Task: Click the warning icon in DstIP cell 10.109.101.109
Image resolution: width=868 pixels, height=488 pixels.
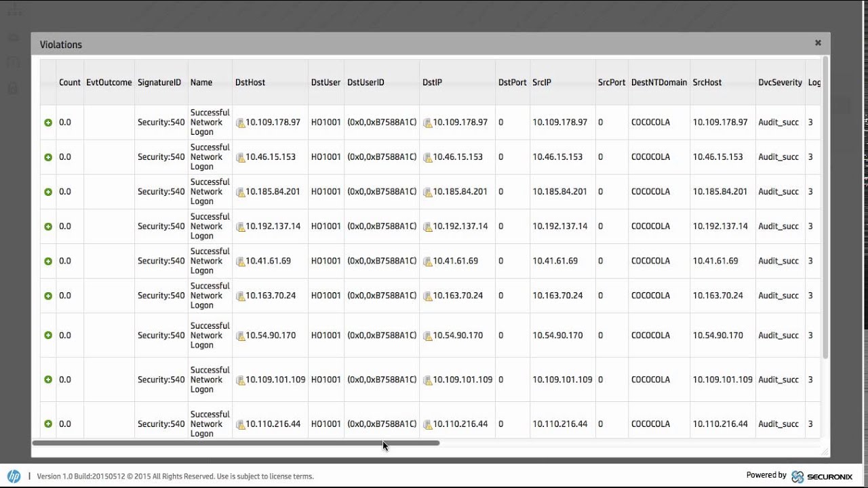Action: click(x=427, y=380)
